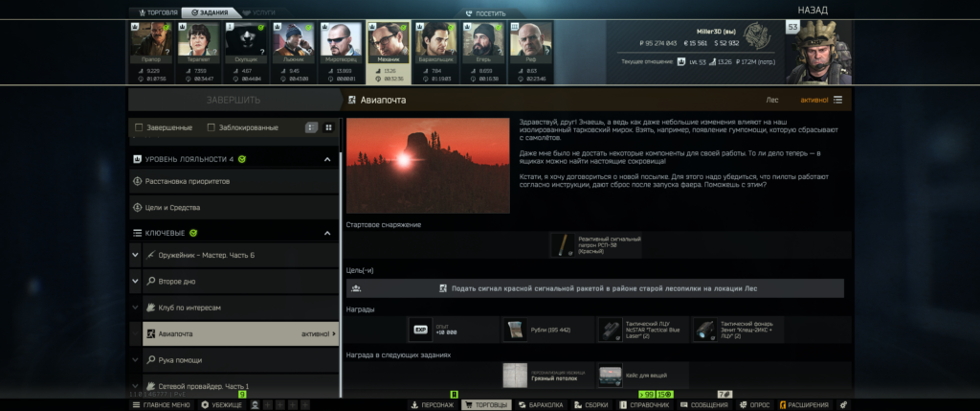This screenshot has width=980, height=411.
Task: Toggle the Заблокированные checkbox
Action: tap(212, 127)
